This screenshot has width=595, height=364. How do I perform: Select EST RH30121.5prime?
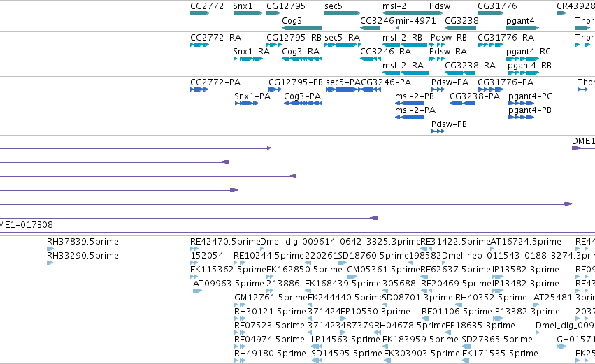[x=240, y=319]
